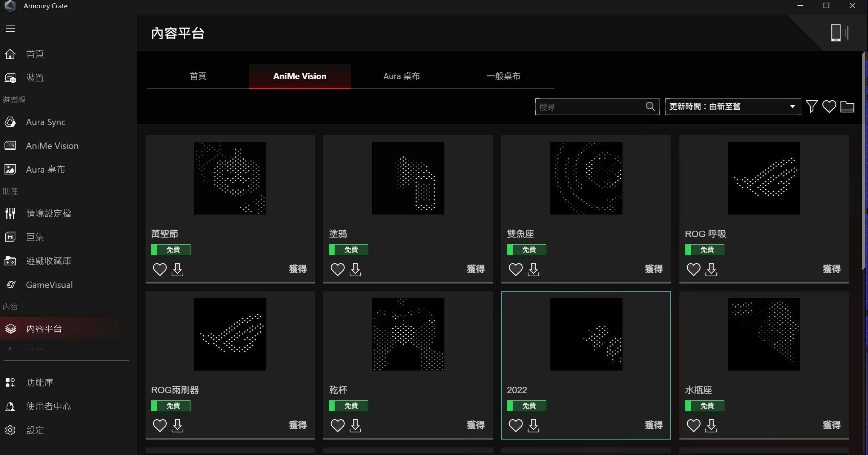868x455 pixels.
Task: Open 巨集 macro icon in sidebar
Action: (10, 237)
